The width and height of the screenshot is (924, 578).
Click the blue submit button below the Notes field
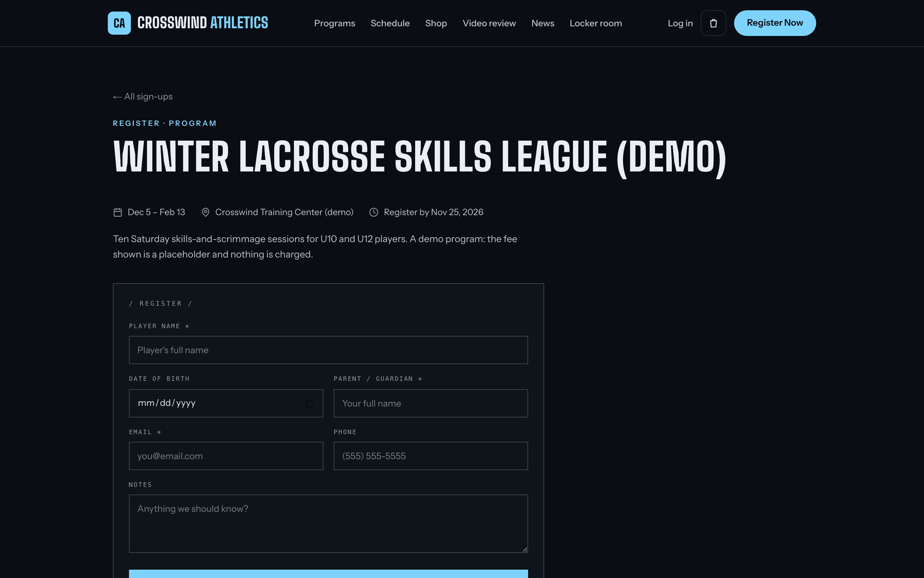tap(328, 574)
